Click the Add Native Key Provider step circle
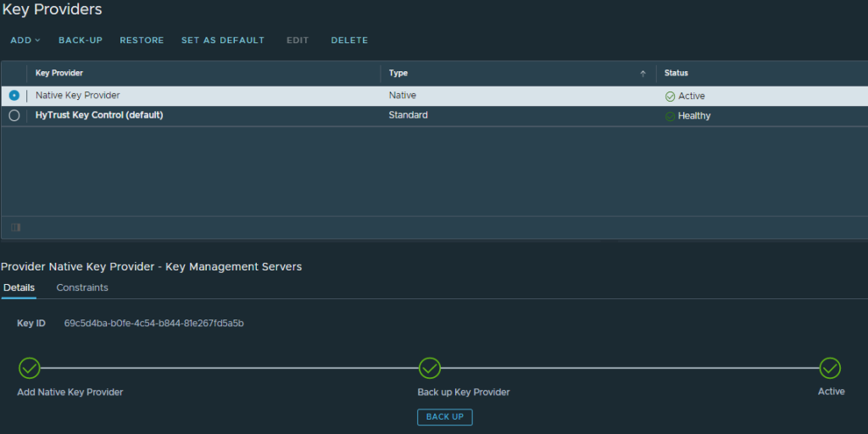Screen dimensions: 868x434 pyautogui.click(x=30, y=368)
